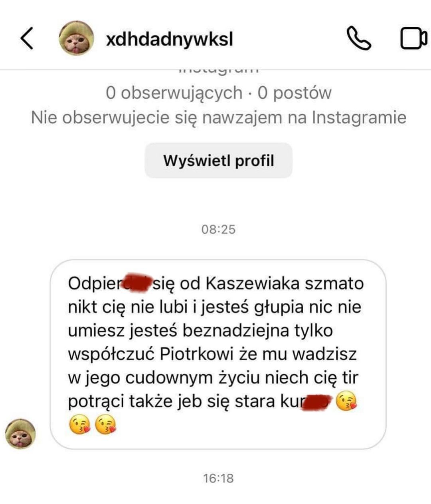Click the second kiss emoji on the bottom row
Image resolution: width=431 pixels, height=504 pixels.
106,425
